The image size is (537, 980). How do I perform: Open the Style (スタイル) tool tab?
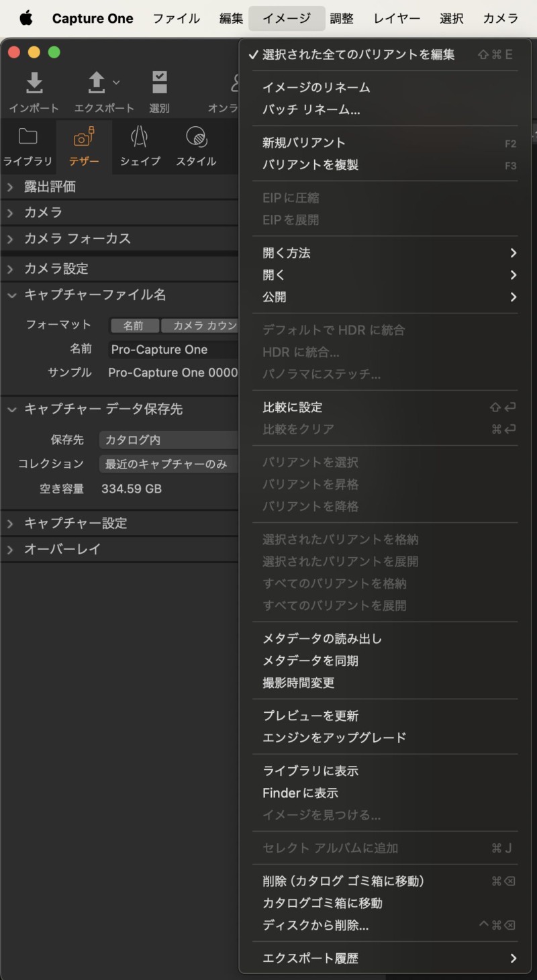pyautogui.click(x=196, y=138)
